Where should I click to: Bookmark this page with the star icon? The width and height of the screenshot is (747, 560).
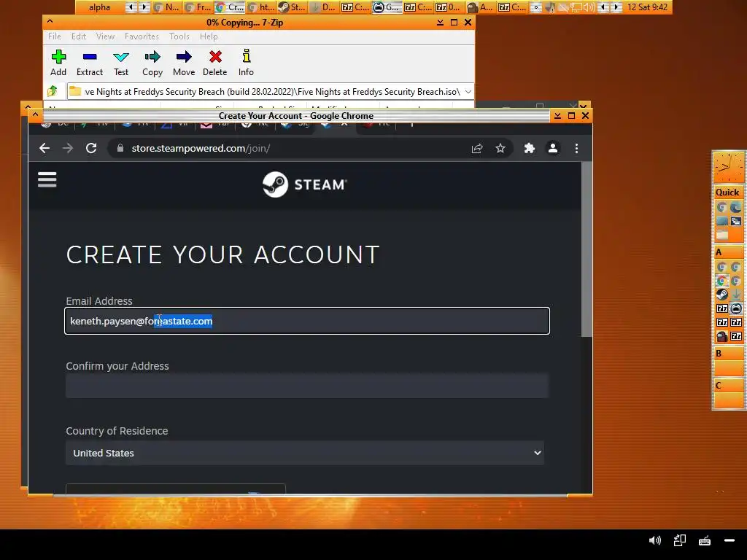500,148
